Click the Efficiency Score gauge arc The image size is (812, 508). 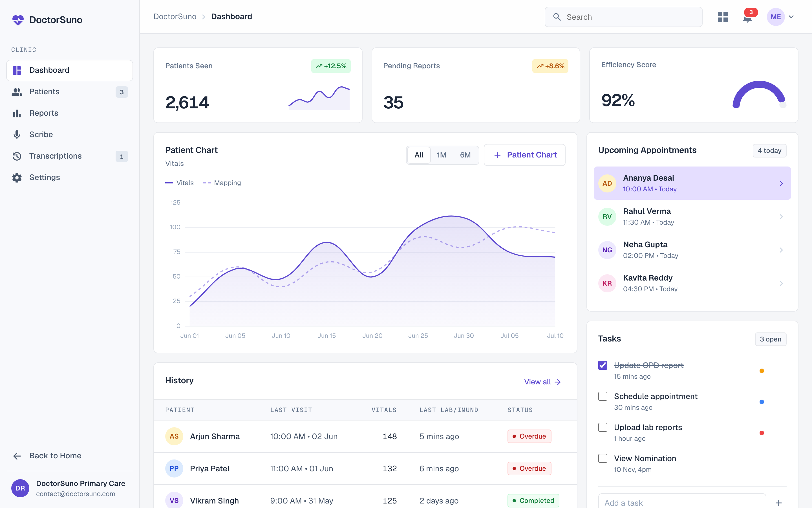tap(759, 95)
